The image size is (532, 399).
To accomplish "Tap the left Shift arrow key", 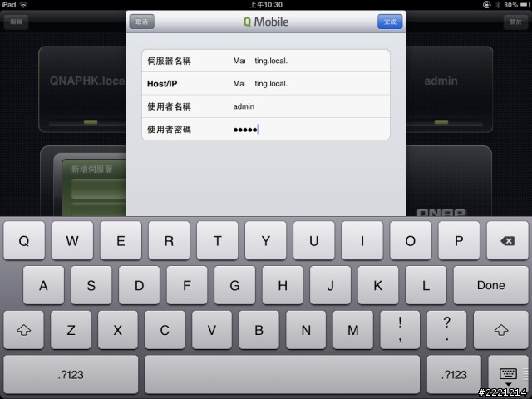I will pyautogui.click(x=24, y=330).
